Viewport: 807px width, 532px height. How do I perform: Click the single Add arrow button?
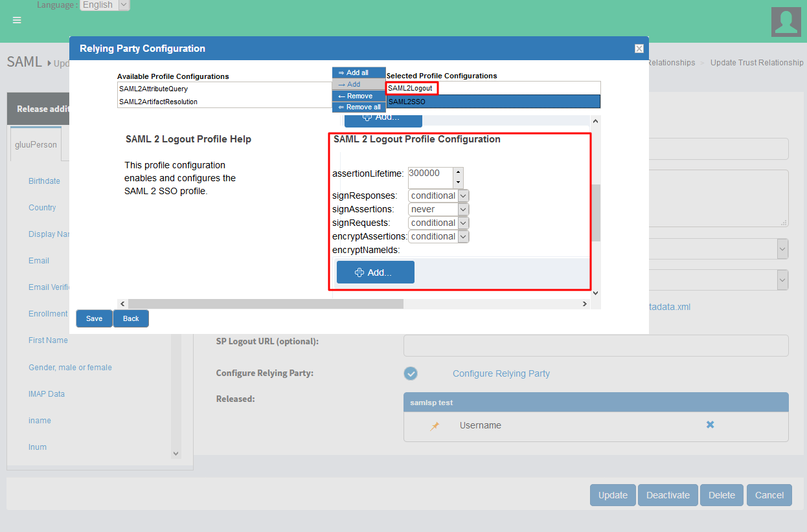tap(359, 84)
